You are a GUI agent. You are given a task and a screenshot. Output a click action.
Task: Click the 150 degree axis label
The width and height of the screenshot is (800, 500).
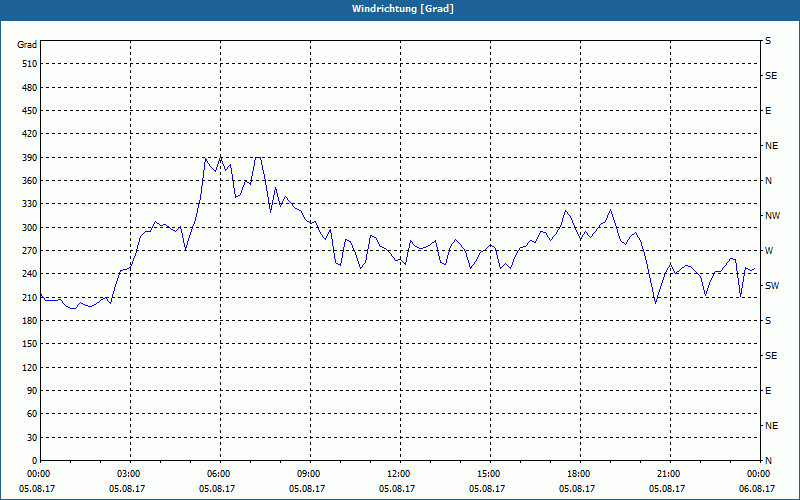30,344
